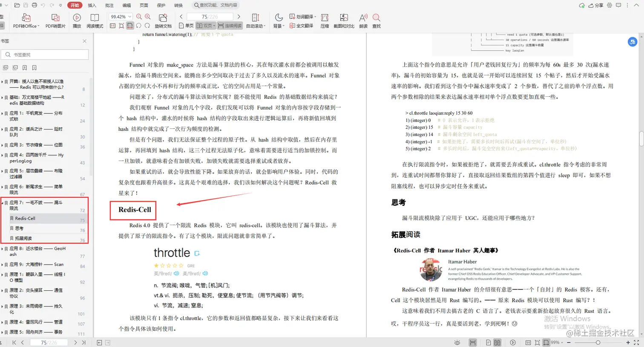The width and height of the screenshot is (644, 347).
Task: Enter 阅读模式 reading mode
Action: [95, 20]
